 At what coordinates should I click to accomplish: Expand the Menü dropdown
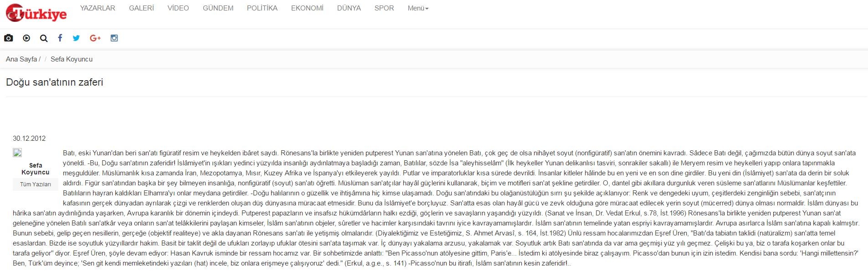(418, 8)
